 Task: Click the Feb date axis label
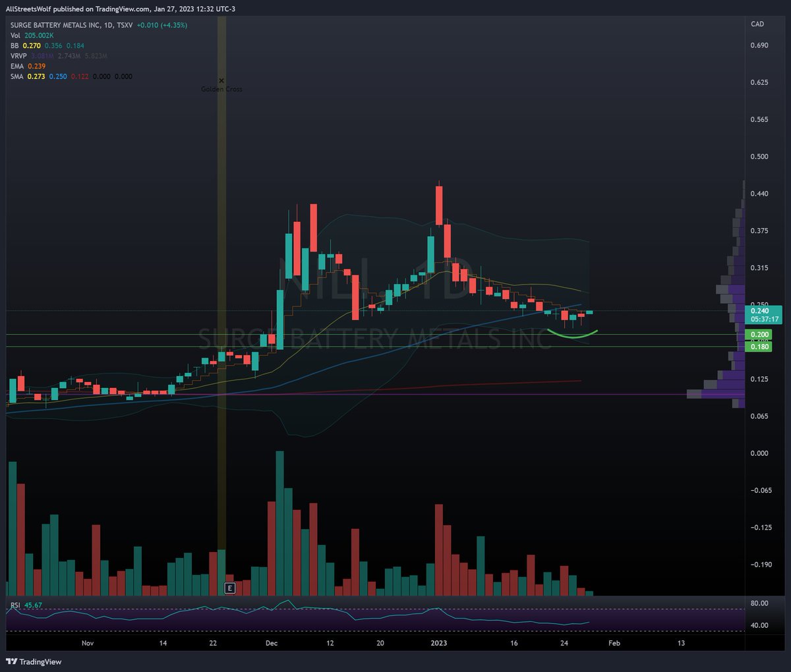(x=614, y=643)
